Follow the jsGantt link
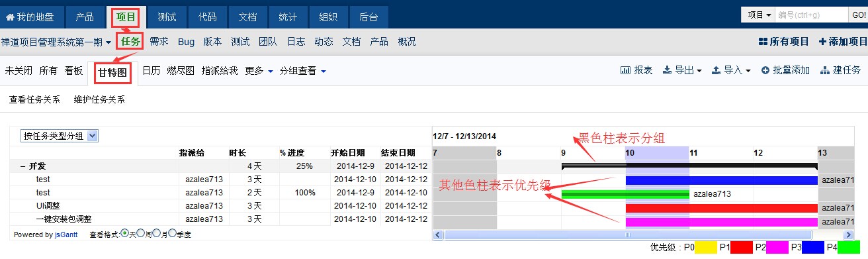This screenshot has width=868, height=259. (65, 234)
